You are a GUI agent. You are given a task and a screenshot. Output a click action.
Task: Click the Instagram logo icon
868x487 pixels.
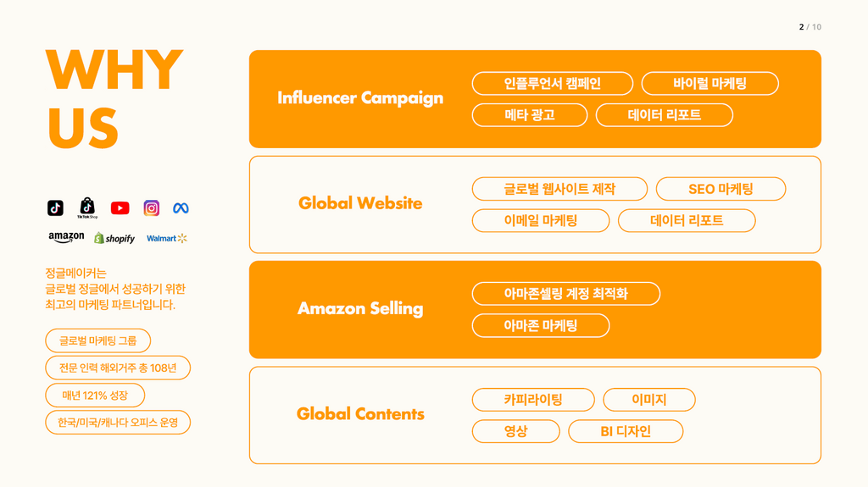[151, 208]
